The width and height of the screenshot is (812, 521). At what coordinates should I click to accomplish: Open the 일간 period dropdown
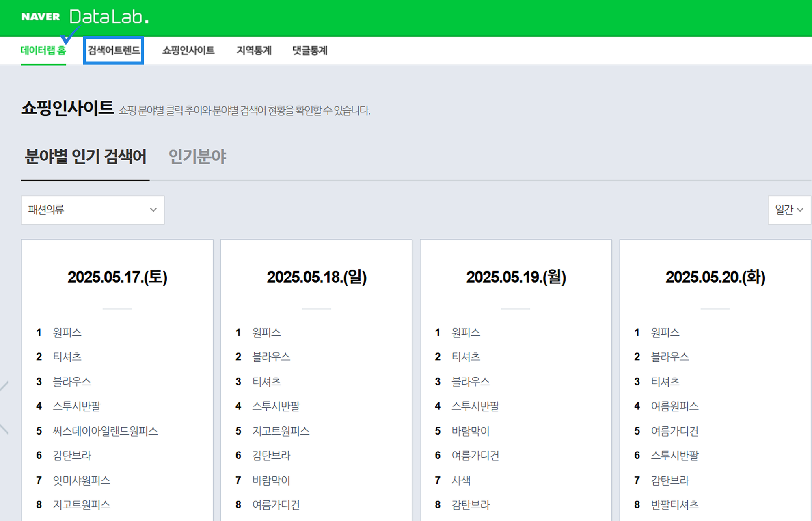788,210
